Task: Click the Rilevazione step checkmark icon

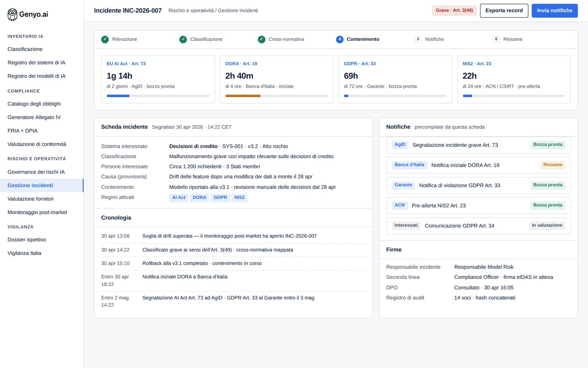Action: tap(105, 40)
